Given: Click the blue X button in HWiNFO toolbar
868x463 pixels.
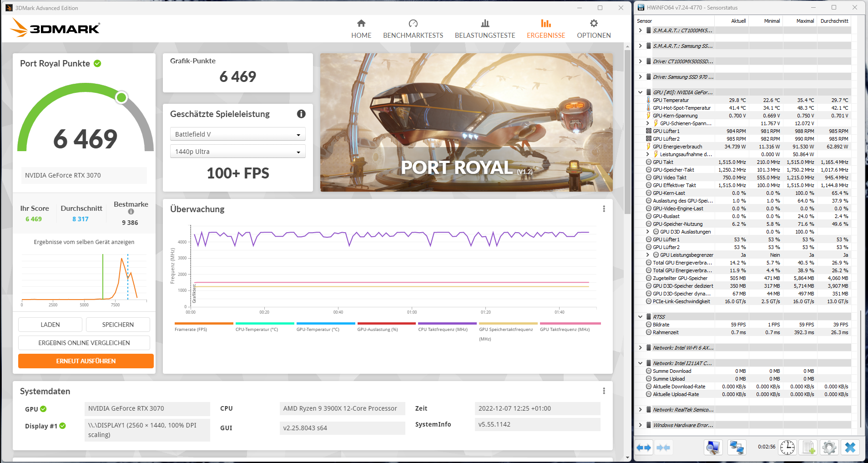Looking at the screenshot, I should point(850,448).
